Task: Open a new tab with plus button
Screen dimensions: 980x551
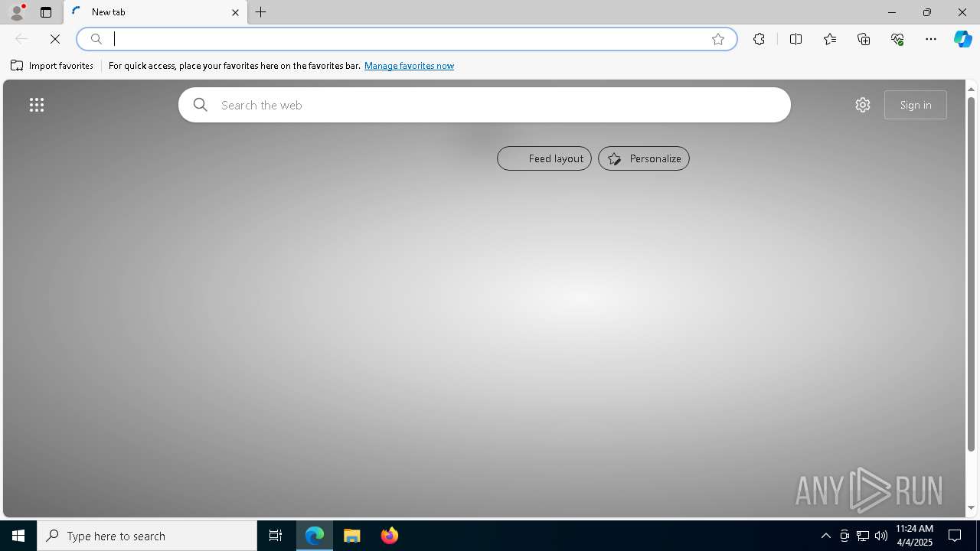Action: coord(261,12)
